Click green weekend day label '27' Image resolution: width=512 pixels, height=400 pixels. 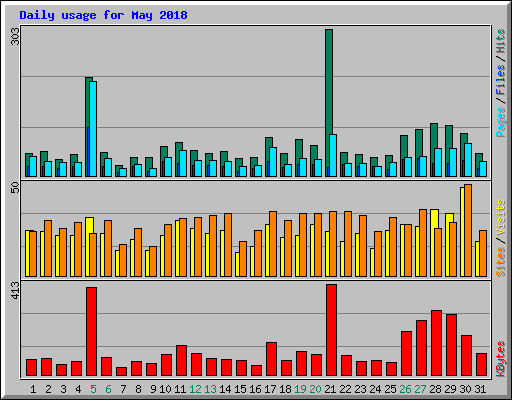[420, 389]
